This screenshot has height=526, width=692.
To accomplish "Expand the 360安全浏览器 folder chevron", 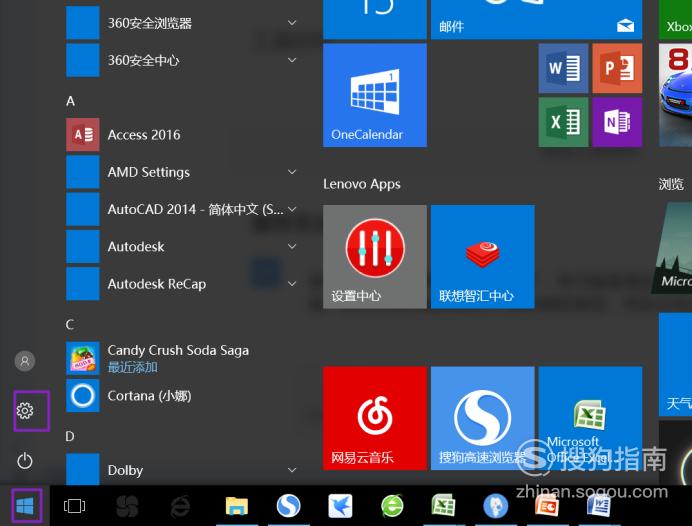I will point(292,23).
